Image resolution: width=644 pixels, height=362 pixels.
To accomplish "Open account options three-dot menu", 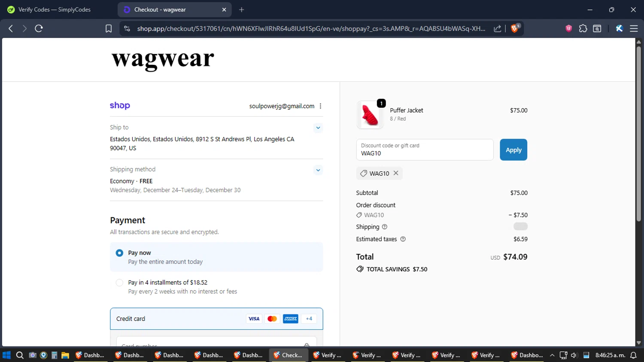I will [320, 106].
